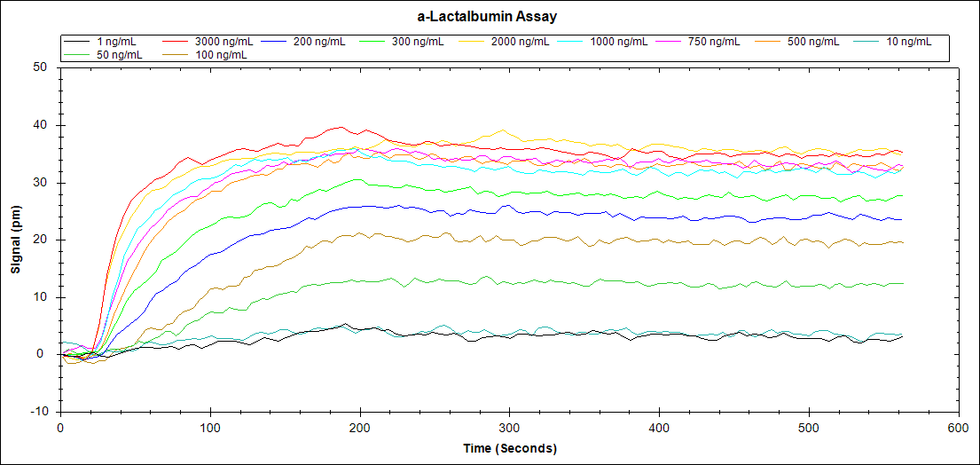Screen dimensions: 980x465
Task: Click the 300 tick label on the time axis
Action: click(509, 428)
